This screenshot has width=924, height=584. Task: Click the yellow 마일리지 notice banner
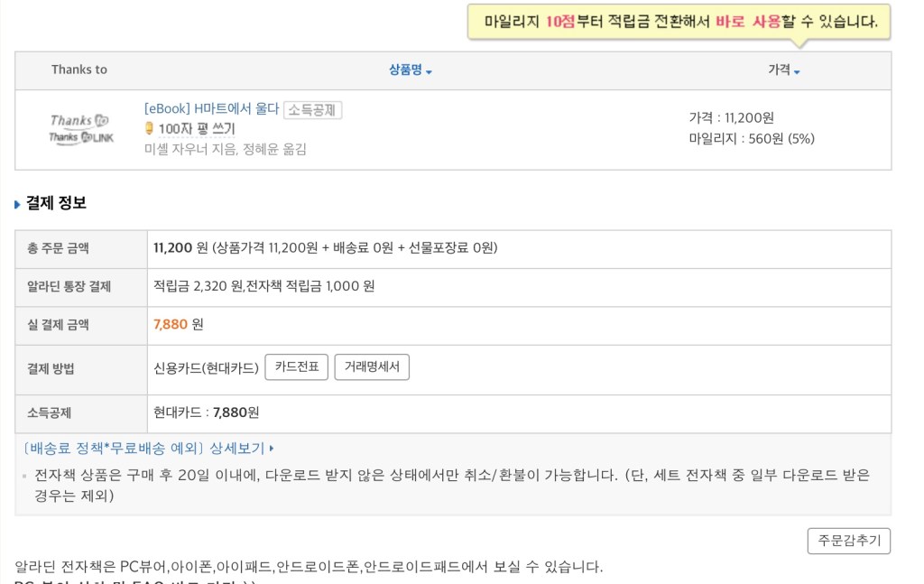(679, 22)
